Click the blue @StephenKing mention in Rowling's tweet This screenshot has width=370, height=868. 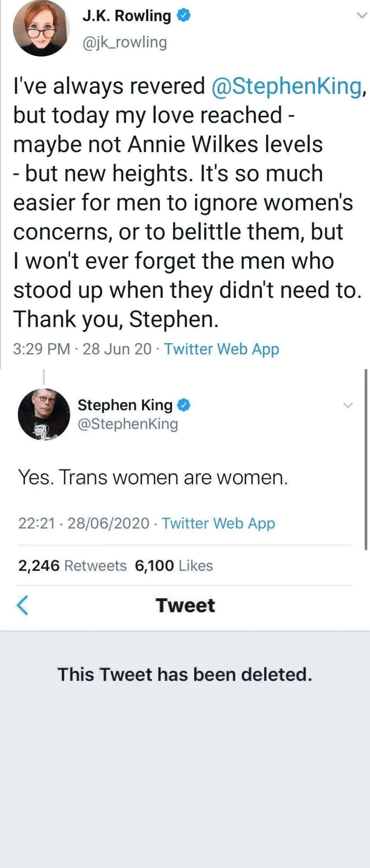coord(286,86)
